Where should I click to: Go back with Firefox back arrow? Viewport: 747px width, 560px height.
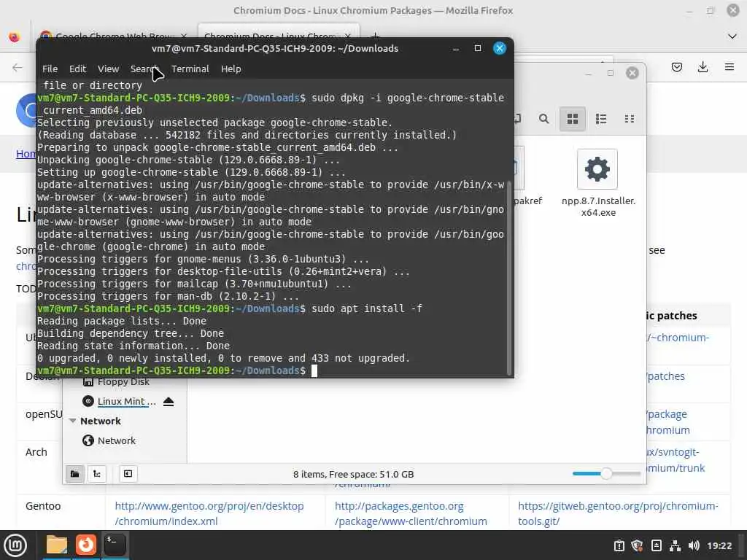[18, 68]
